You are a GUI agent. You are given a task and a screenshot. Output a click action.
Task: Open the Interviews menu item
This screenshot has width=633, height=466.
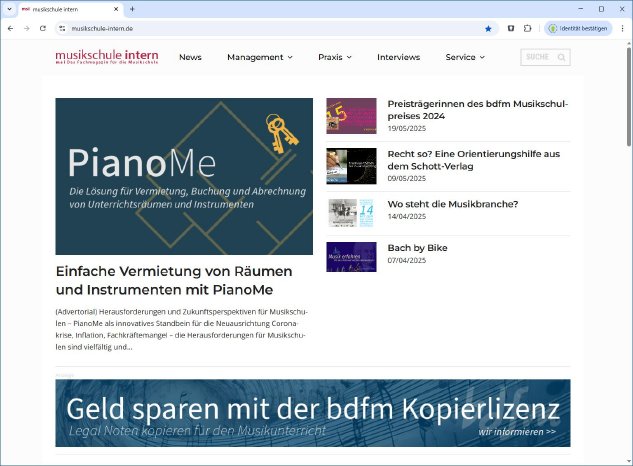(x=398, y=57)
